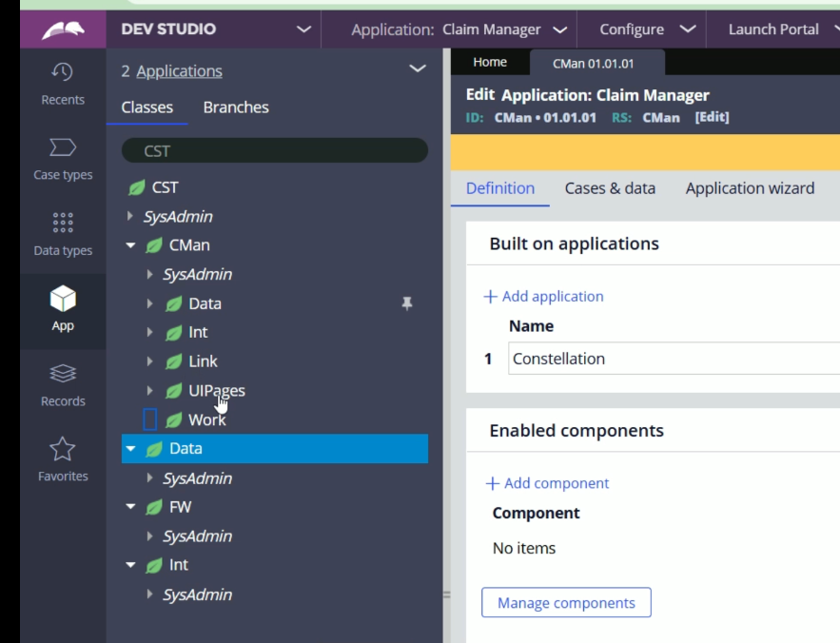This screenshot has height=643, width=840.
Task: Select the Work class label
Action: pos(206,420)
